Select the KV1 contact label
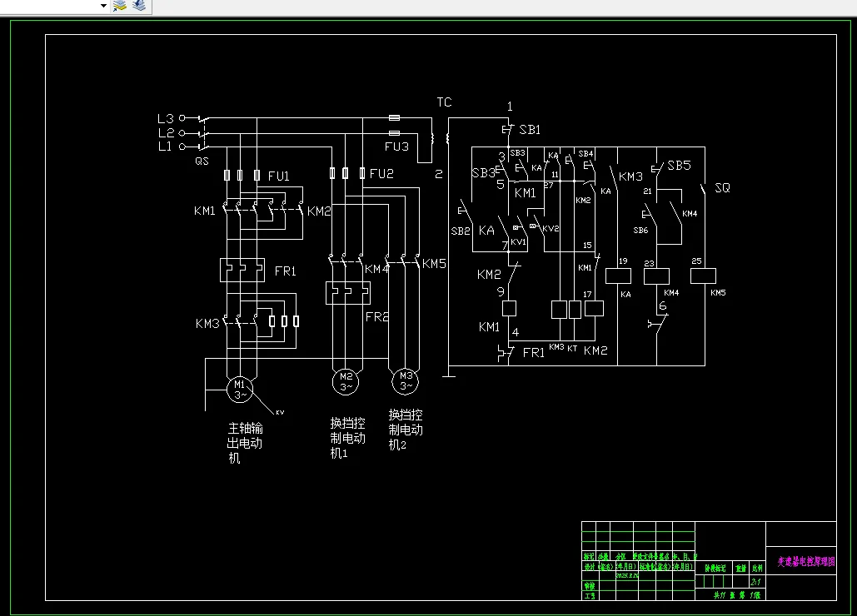857x616 pixels. pyautogui.click(x=518, y=242)
